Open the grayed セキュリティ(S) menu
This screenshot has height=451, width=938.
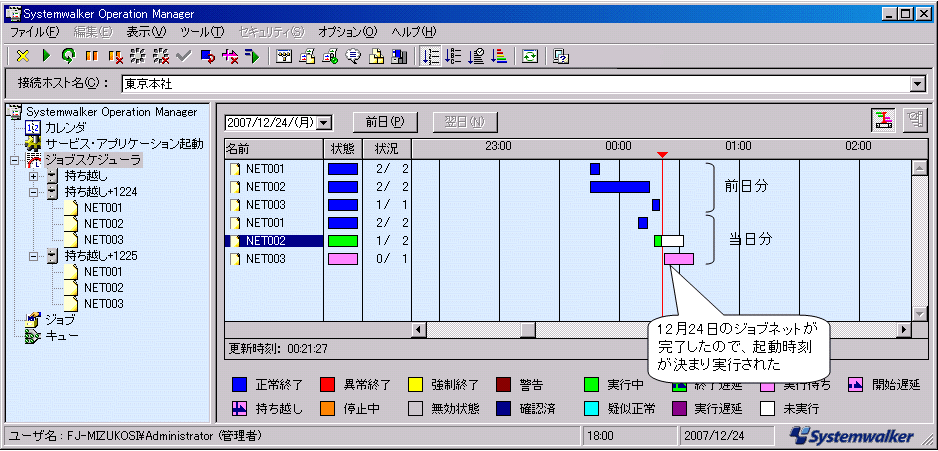[x=271, y=32]
